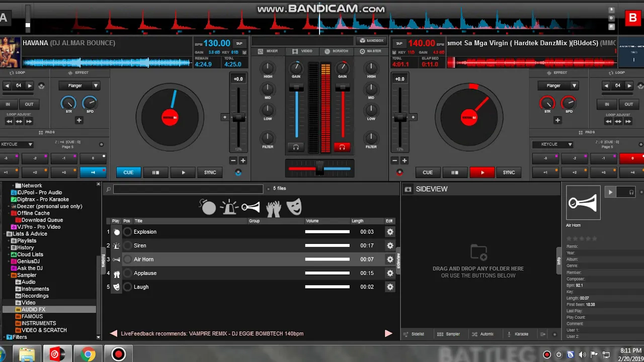Switch to the SCRATCH tab
This screenshot has width=644, height=362.
337,51
